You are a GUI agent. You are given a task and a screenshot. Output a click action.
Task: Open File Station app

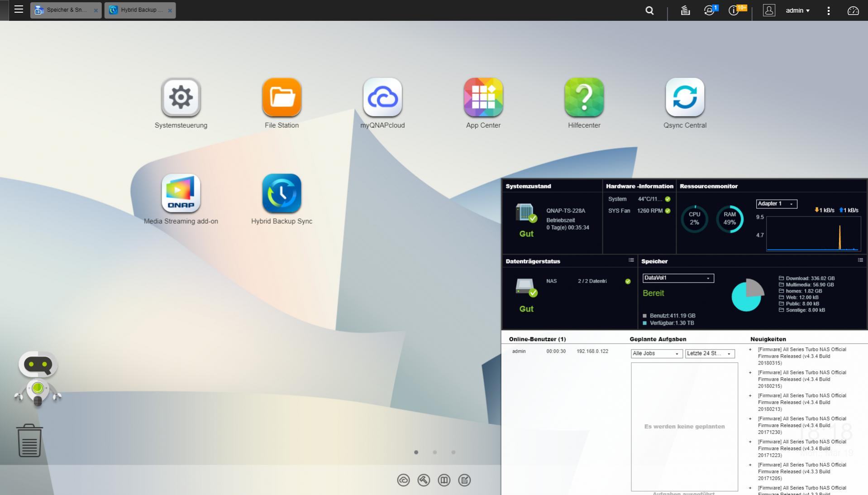[281, 97]
